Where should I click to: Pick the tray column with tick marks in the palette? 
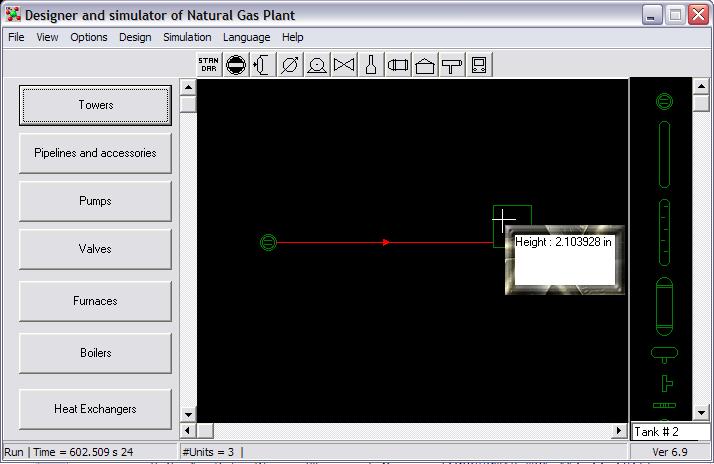[664, 232]
